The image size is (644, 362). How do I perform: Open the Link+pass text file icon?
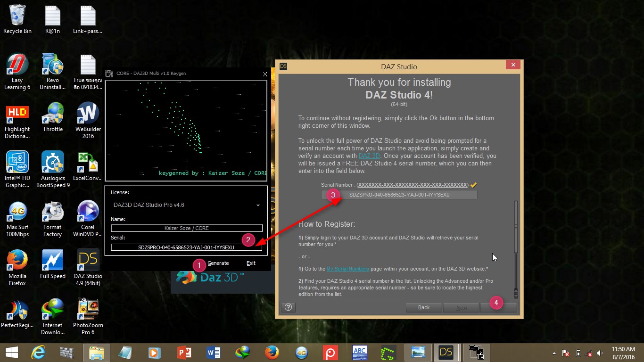[x=88, y=19]
